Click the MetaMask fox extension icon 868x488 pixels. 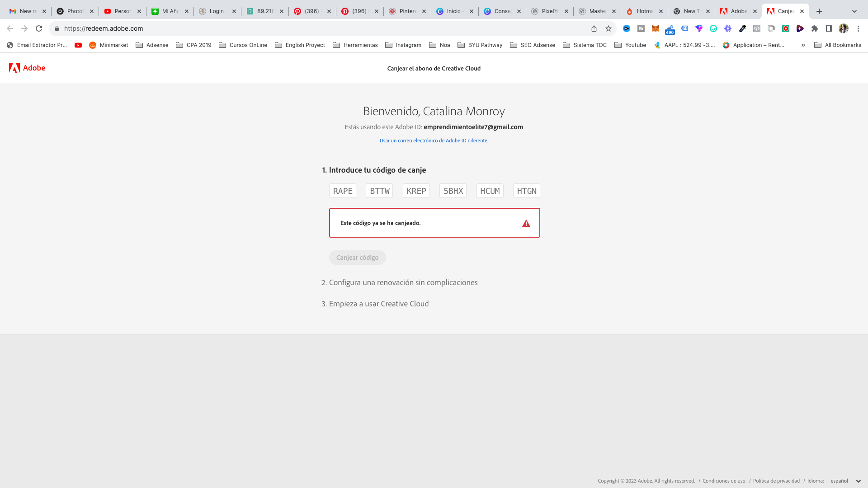655,28
